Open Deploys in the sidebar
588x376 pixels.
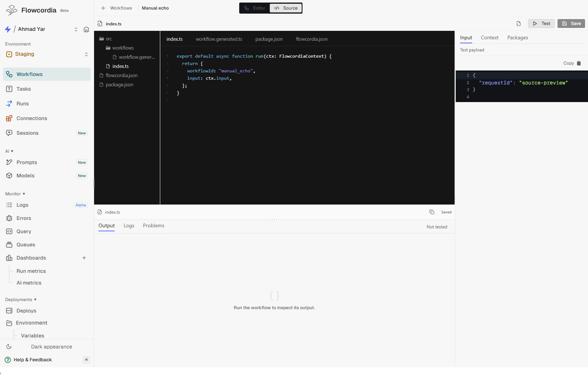pyautogui.click(x=47, y=311)
